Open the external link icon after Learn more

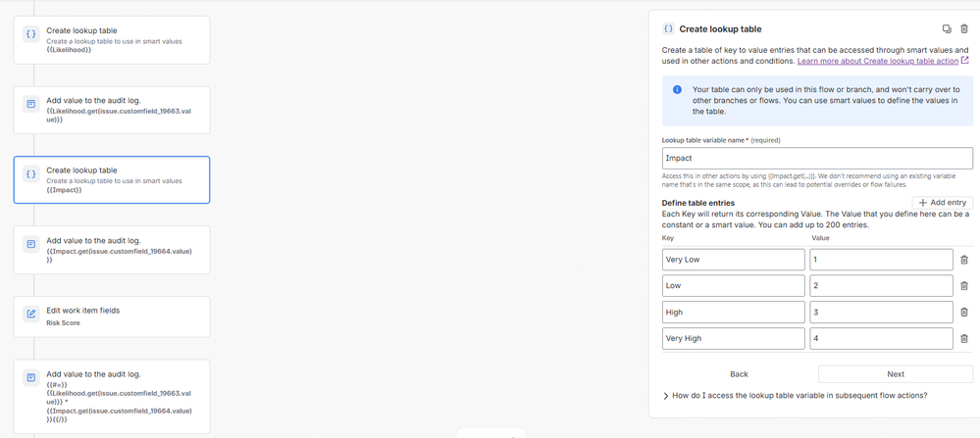click(965, 61)
